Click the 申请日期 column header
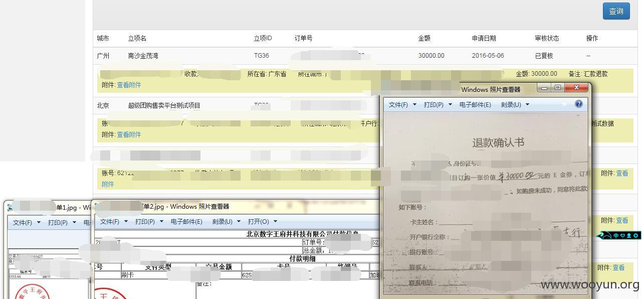 tap(484, 38)
